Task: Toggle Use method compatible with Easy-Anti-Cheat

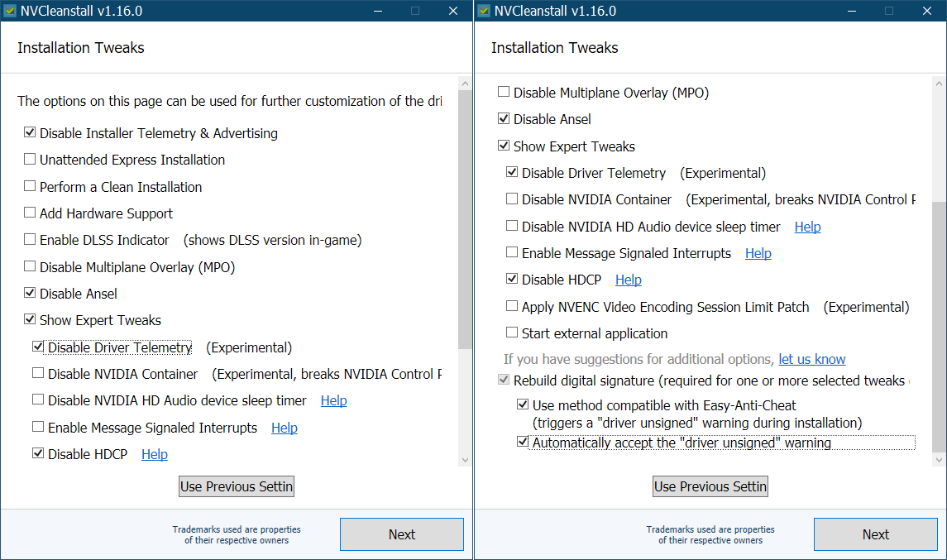Action: point(523,404)
